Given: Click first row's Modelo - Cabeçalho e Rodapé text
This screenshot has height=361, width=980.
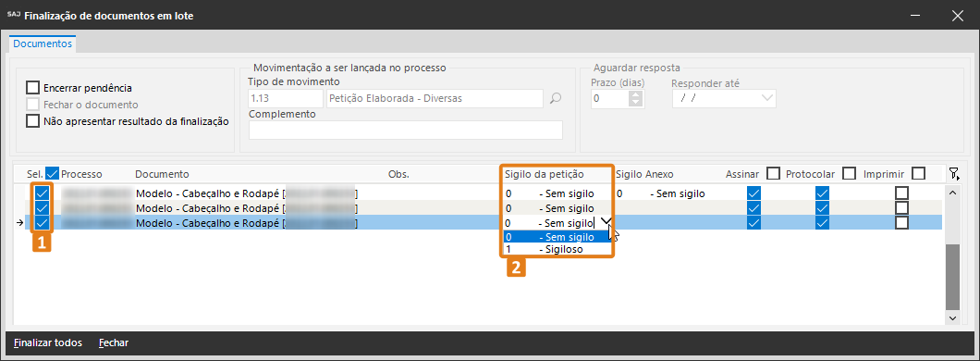Looking at the screenshot, I should click(208, 193).
